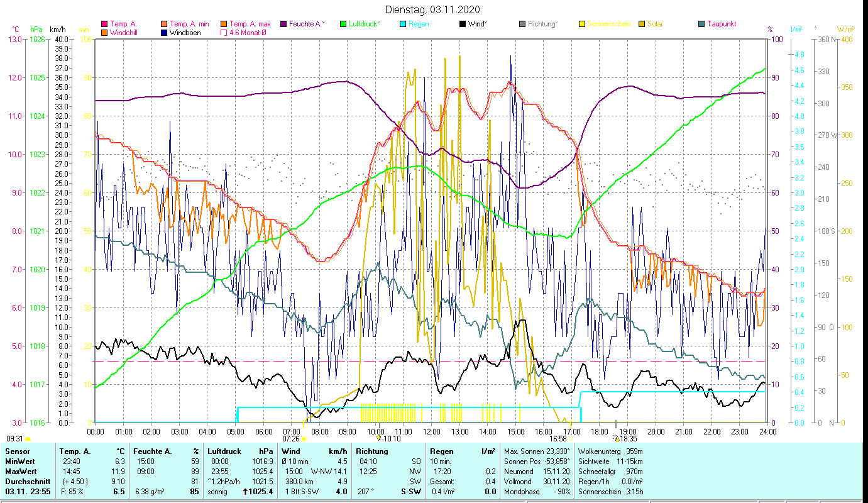Click the Temp. A. max legend square
Viewport: 868px width, 503px height.
[x=224, y=25]
